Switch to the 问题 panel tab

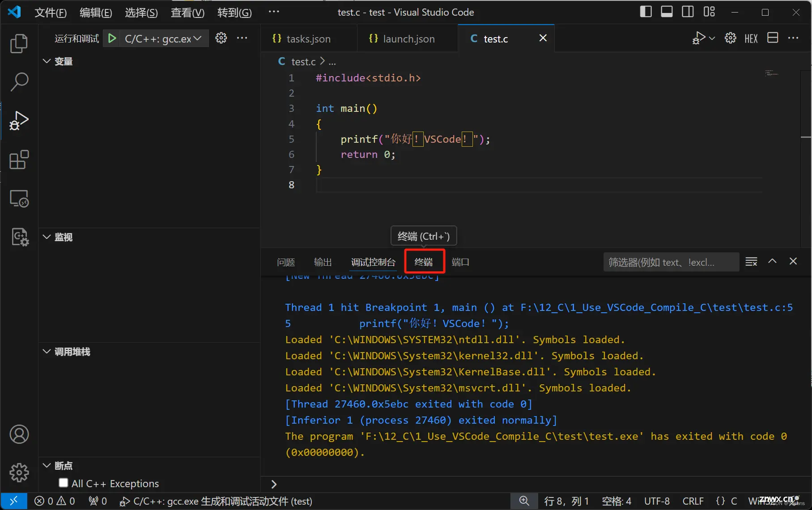pyautogui.click(x=286, y=262)
